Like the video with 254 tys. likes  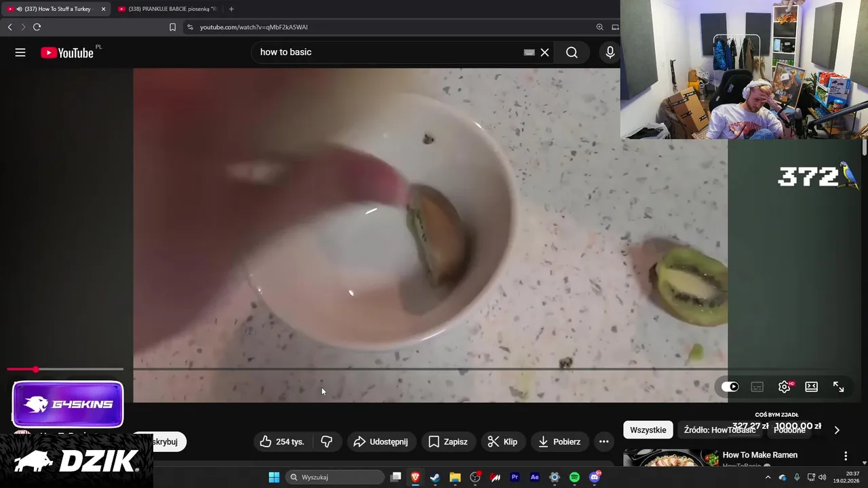tap(283, 441)
